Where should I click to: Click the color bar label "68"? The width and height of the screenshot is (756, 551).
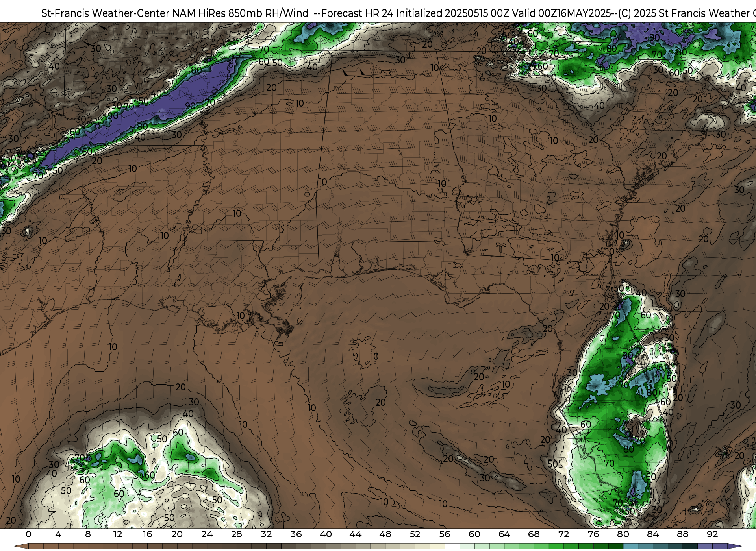pos(534,534)
